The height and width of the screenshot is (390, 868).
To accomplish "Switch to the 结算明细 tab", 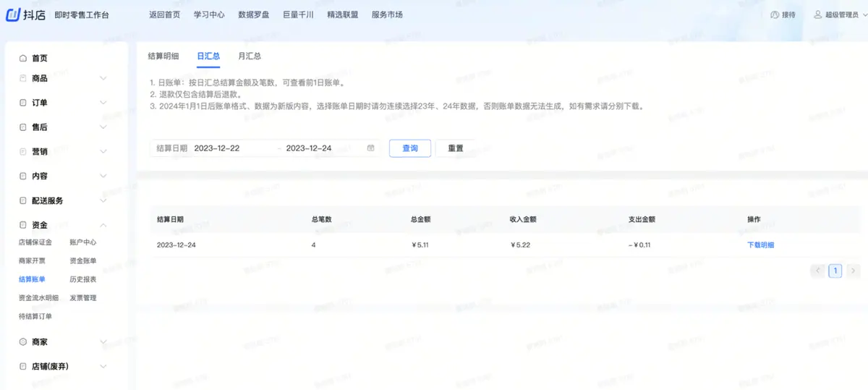I will pyautogui.click(x=163, y=56).
